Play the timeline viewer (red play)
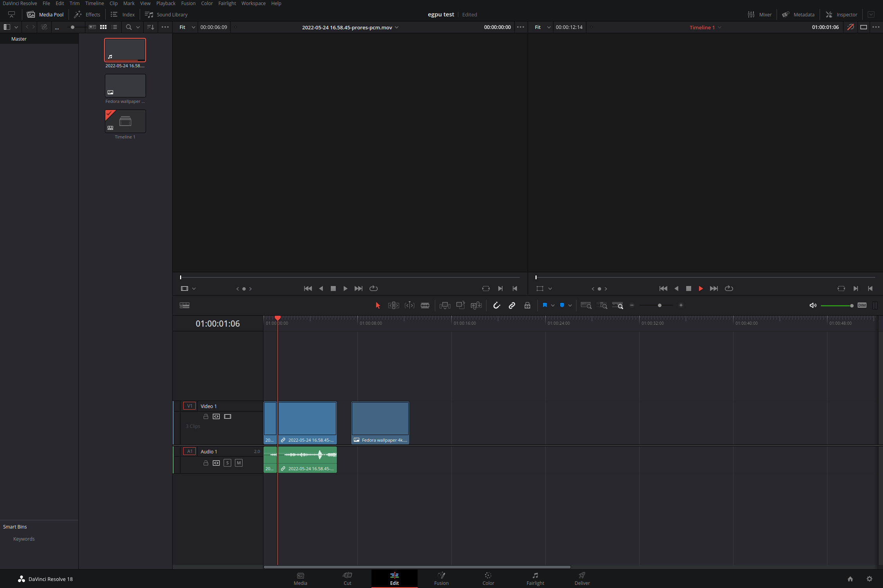This screenshot has width=883, height=588. 701,289
